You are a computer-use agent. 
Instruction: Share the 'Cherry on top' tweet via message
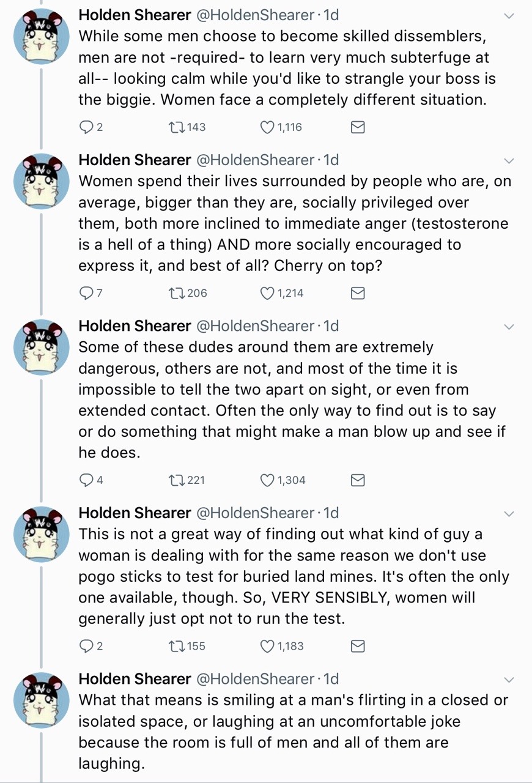(x=358, y=294)
